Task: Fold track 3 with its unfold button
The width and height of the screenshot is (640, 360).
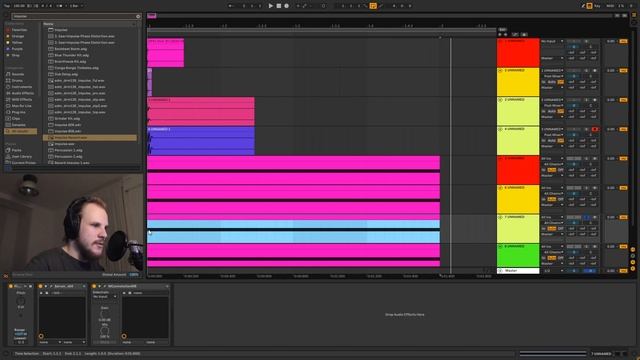Action: point(500,100)
